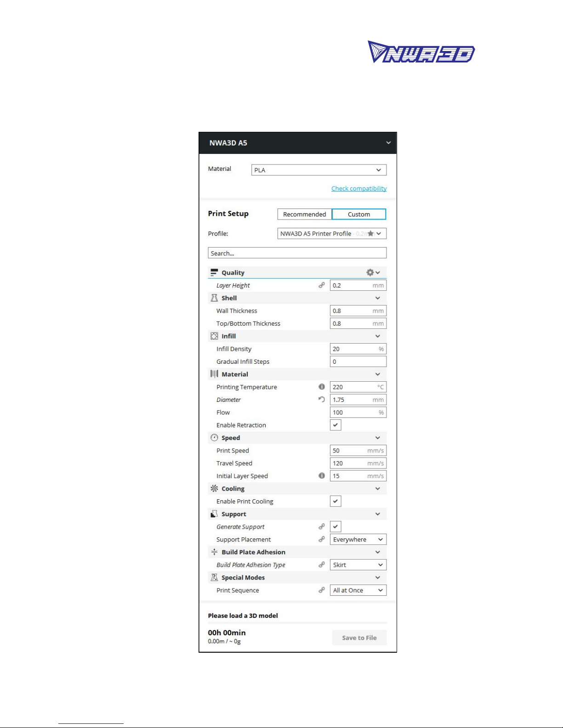Click the Diameter value field
This screenshot has width=563, height=728.
(358, 400)
